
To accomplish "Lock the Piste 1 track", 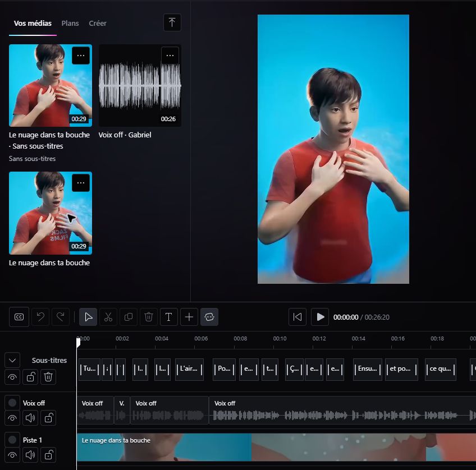I will point(48,455).
